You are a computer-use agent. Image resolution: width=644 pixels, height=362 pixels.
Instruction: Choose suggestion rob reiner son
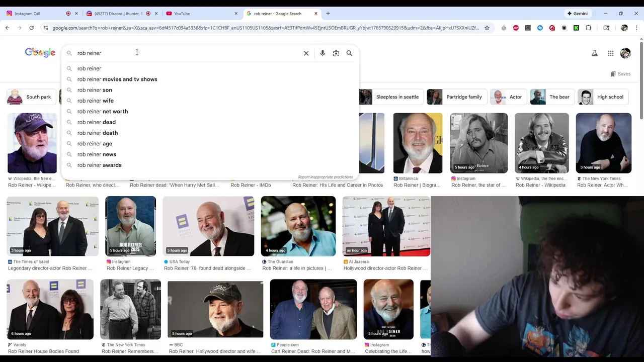point(210,90)
